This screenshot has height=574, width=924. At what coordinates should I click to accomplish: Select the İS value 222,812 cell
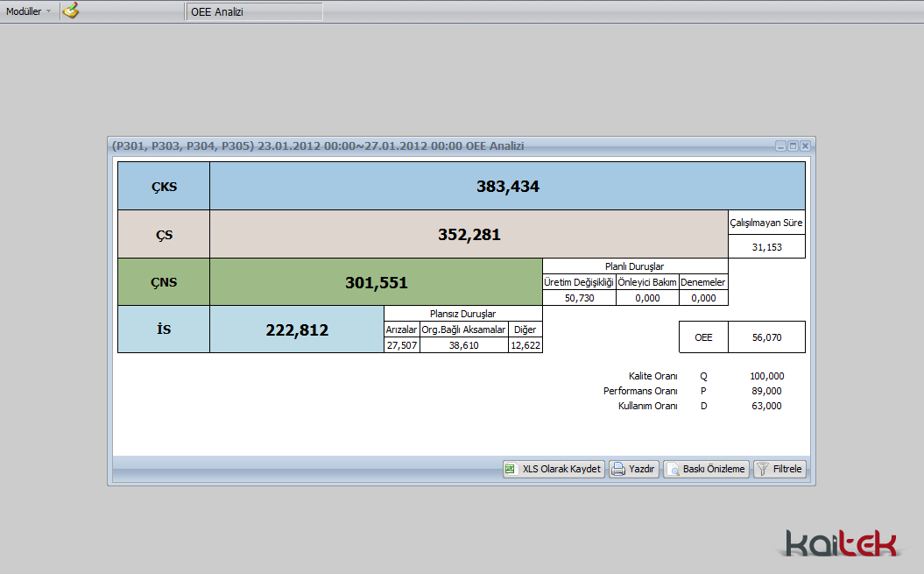[296, 330]
